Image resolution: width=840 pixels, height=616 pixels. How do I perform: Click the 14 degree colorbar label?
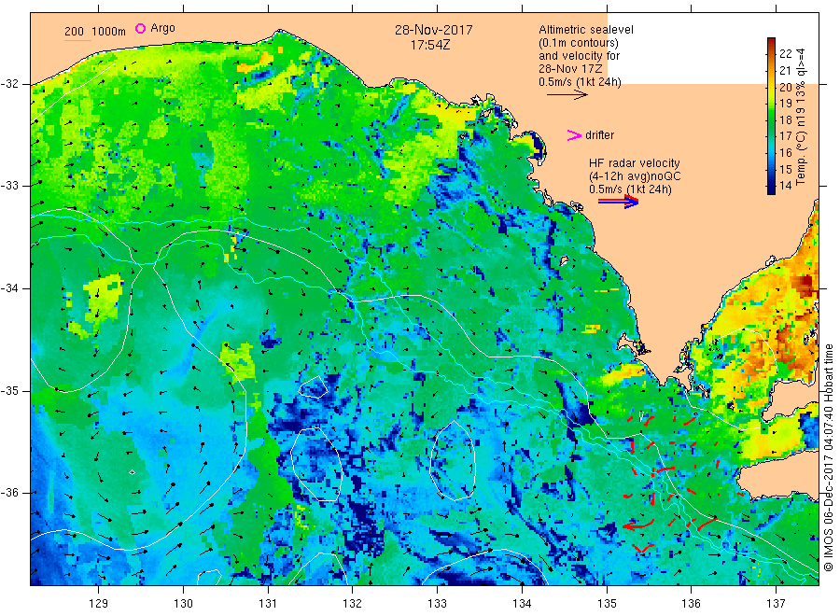point(785,186)
